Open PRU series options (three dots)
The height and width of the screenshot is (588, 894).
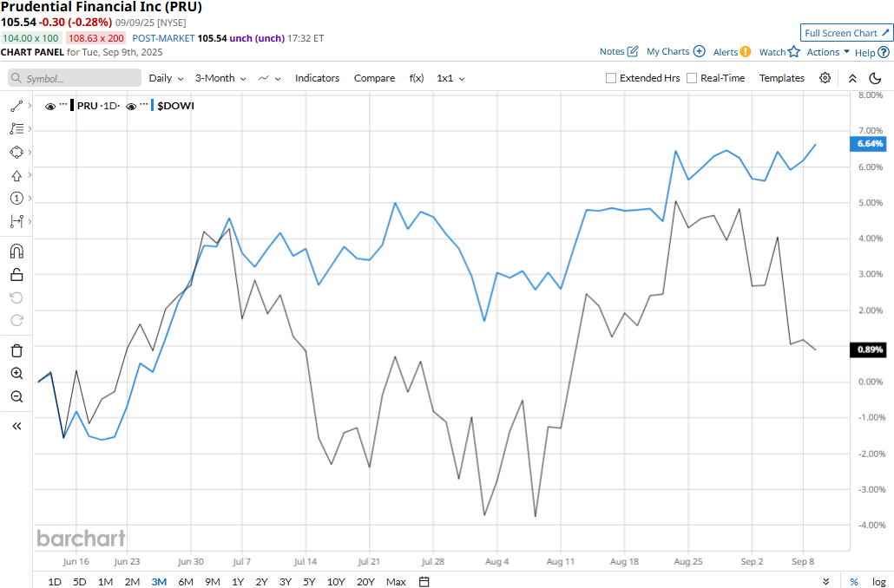[x=63, y=106]
